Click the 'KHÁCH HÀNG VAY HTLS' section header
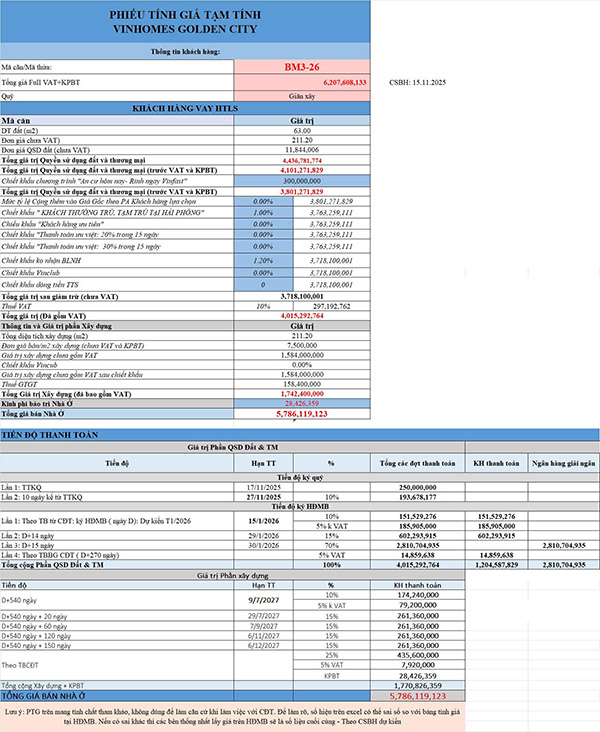 (185, 108)
